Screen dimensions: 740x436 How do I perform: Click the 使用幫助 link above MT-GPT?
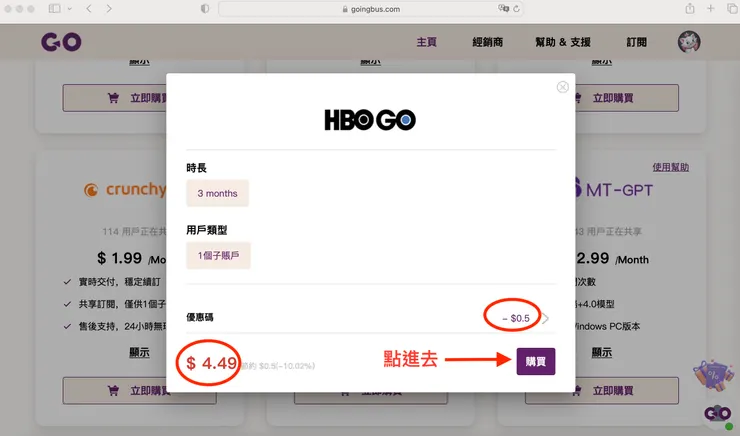(671, 167)
